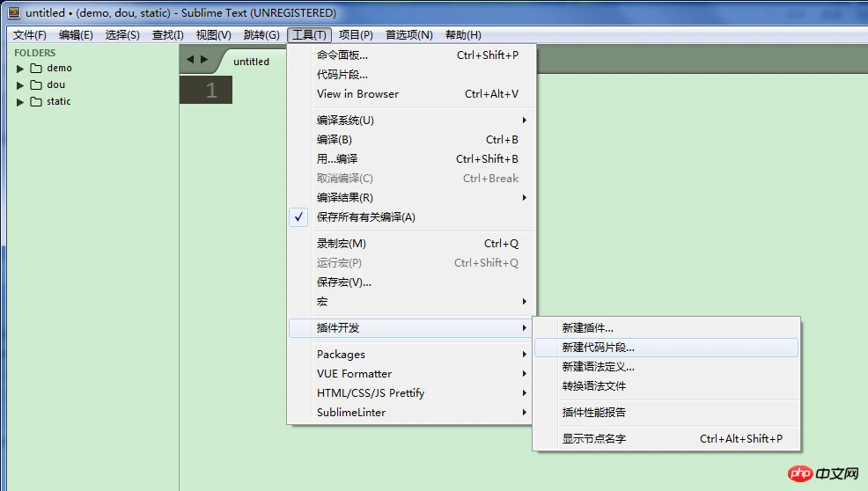Select 用...编译 menu entry

tap(412, 159)
